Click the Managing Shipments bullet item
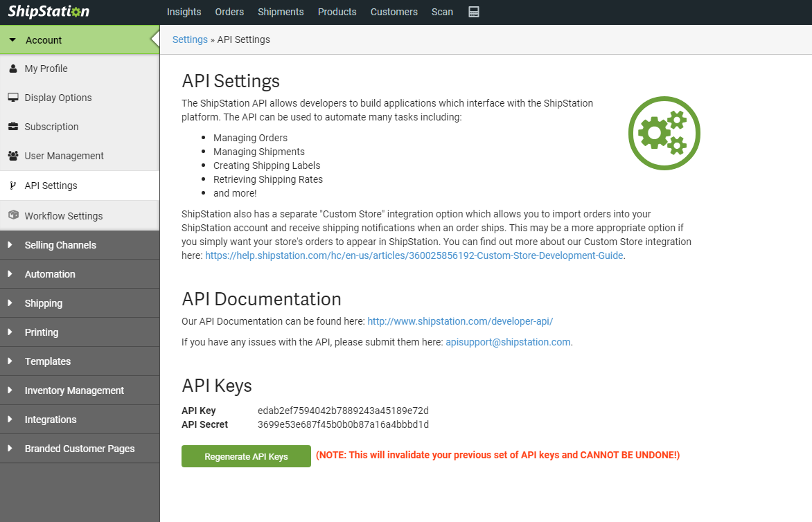812x522 pixels. point(259,152)
